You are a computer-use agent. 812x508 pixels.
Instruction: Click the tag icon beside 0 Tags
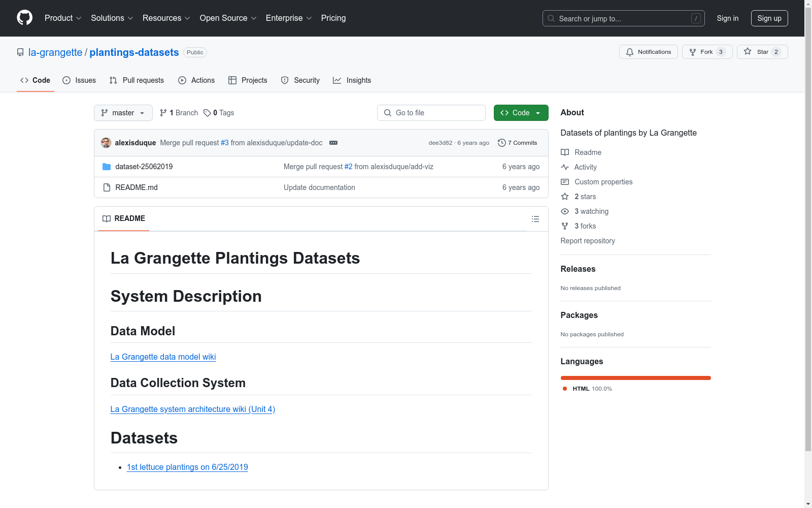click(207, 113)
